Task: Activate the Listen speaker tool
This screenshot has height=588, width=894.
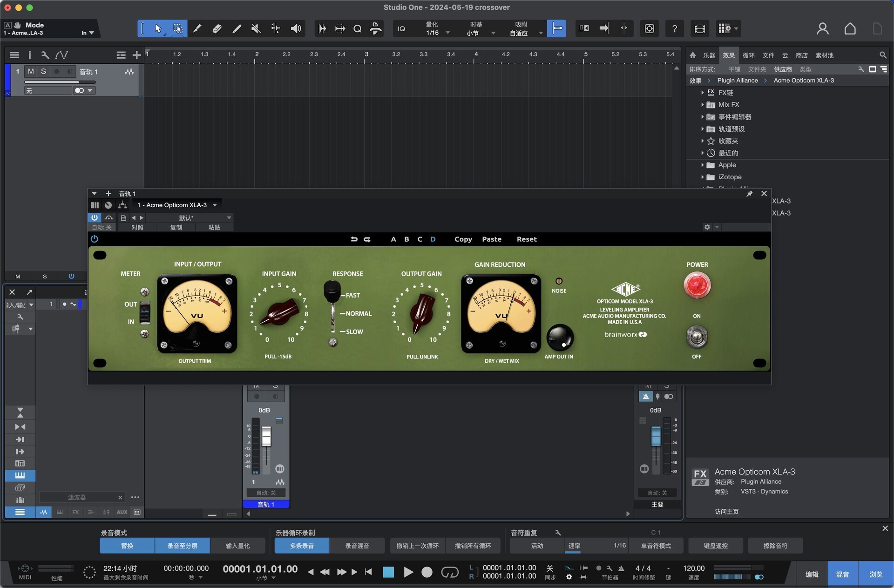Action: 296,29
